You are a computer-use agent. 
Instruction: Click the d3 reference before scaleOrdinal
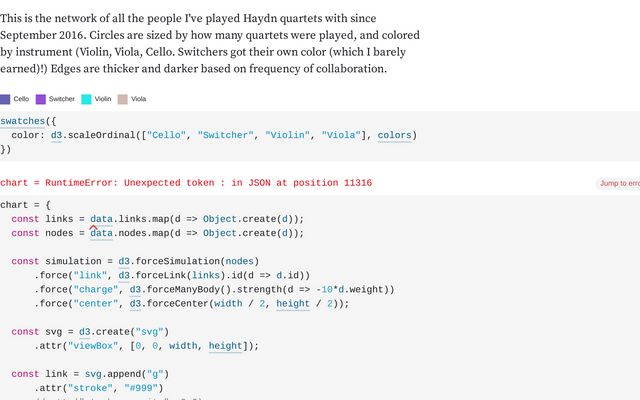(x=56, y=135)
